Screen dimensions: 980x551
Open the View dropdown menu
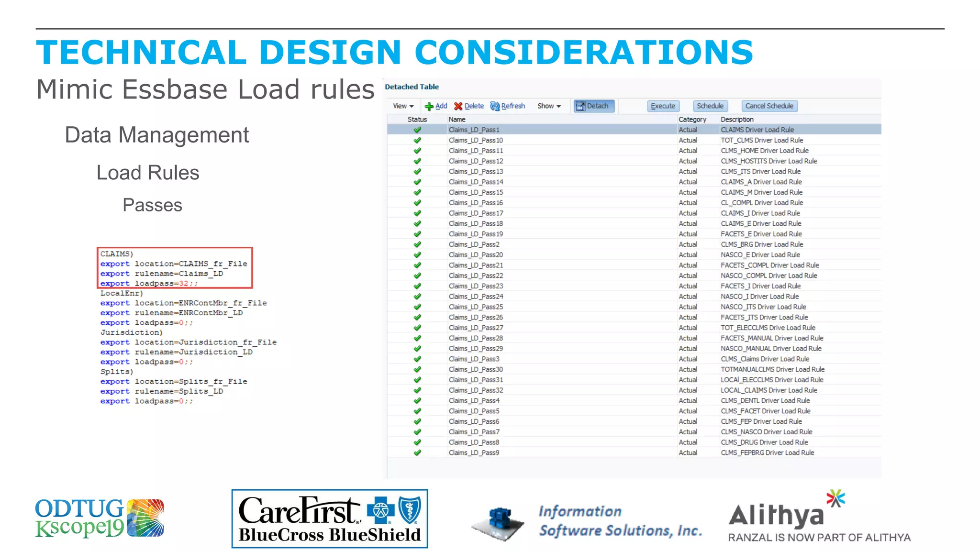point(403,106)
